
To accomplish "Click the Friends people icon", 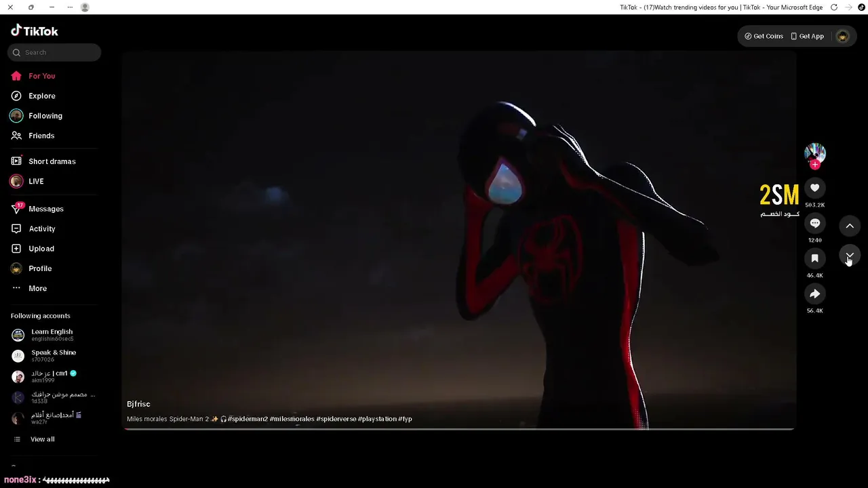I will [x=16, y=136].
